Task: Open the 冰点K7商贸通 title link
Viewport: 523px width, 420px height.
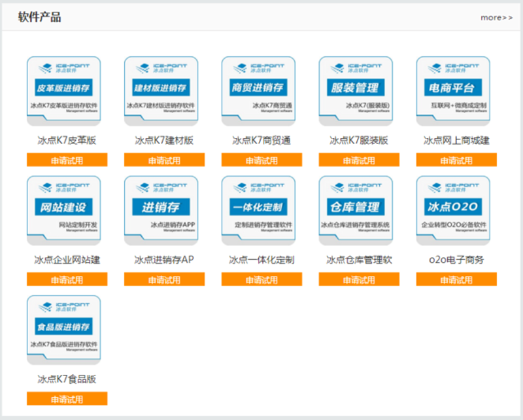Action: 262,140
